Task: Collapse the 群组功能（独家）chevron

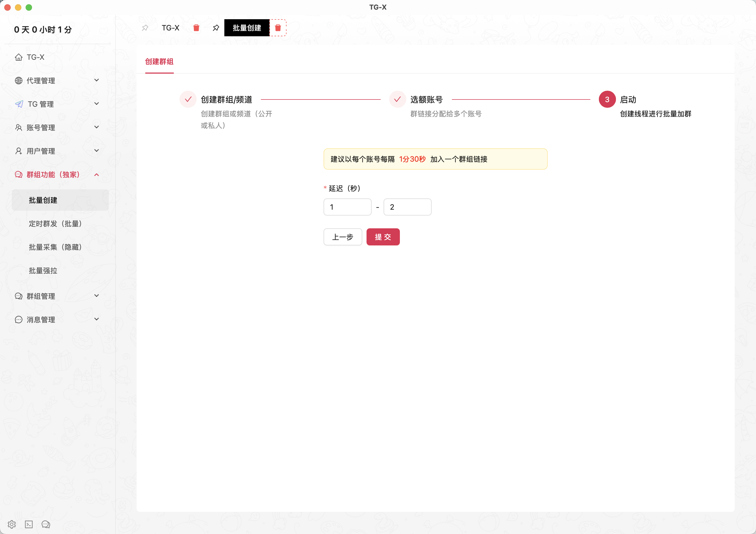Action: (97, 175)
